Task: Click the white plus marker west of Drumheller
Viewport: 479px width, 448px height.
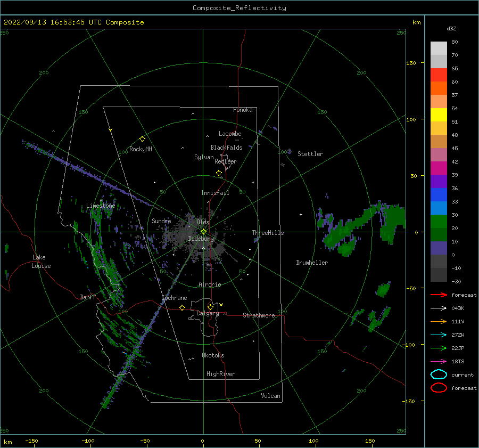Action: [x=301, y=214]
